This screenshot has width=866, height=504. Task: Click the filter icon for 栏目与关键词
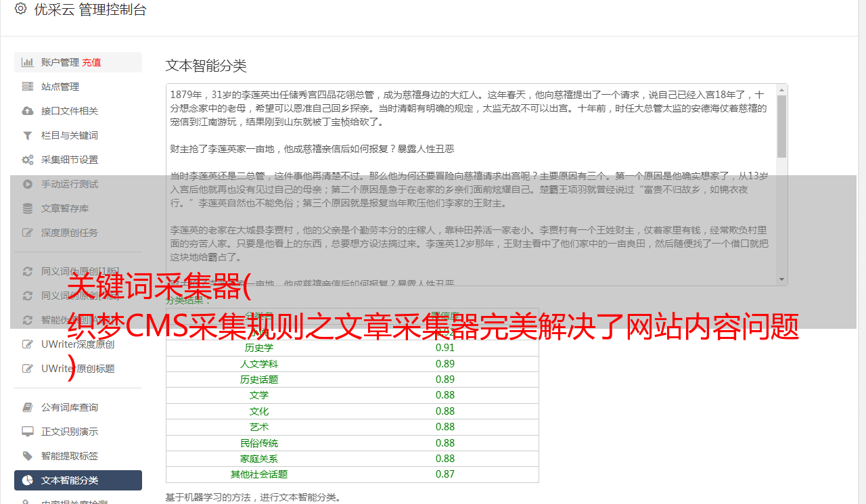click(x=28, y=135)
